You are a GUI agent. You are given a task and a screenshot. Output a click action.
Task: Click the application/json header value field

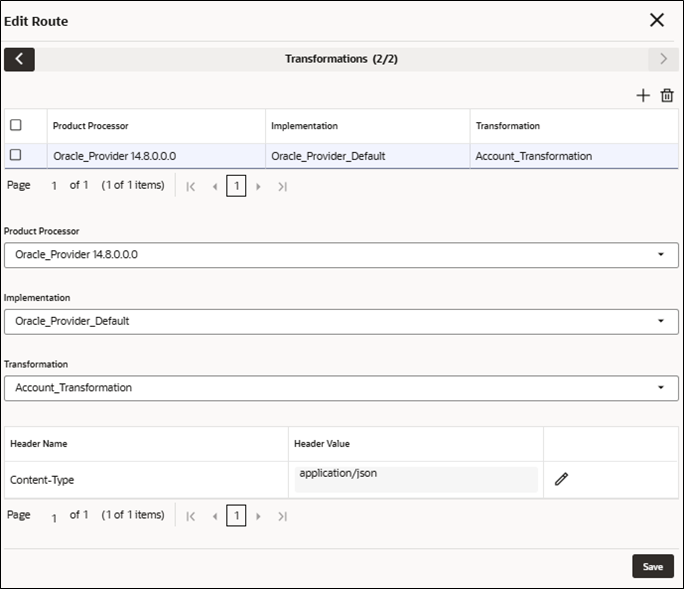coord(416,479)
